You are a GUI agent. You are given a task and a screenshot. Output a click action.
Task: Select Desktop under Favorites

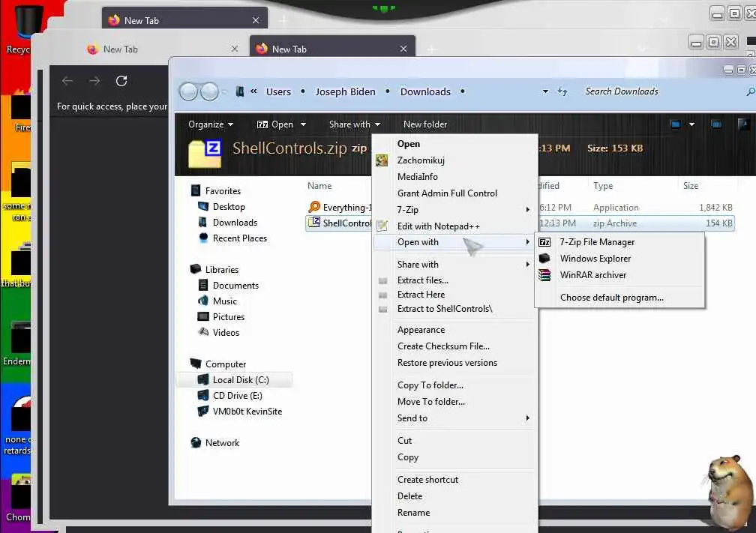229,206
